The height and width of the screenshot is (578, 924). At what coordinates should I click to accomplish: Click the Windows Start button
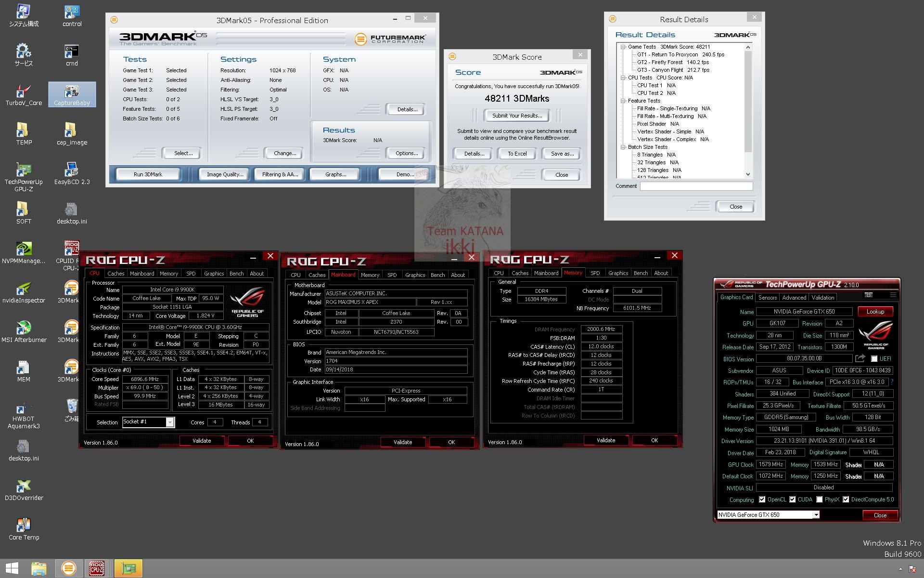[x=12, y=568]
